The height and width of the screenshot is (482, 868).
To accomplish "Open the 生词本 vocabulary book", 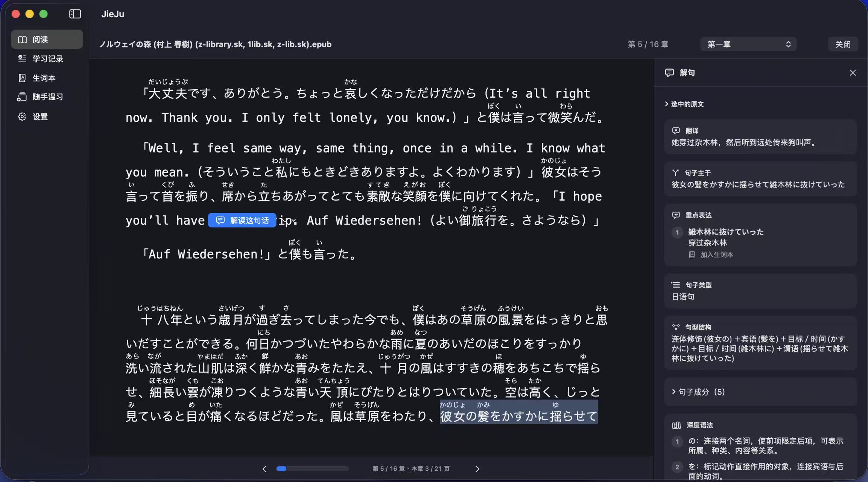I will [47, 78].
